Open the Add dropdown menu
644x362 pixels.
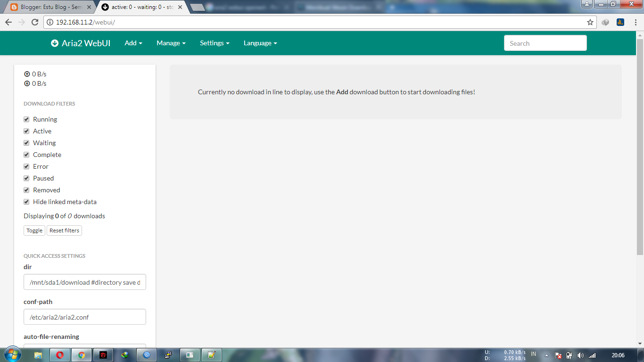[x=133, y=43]
